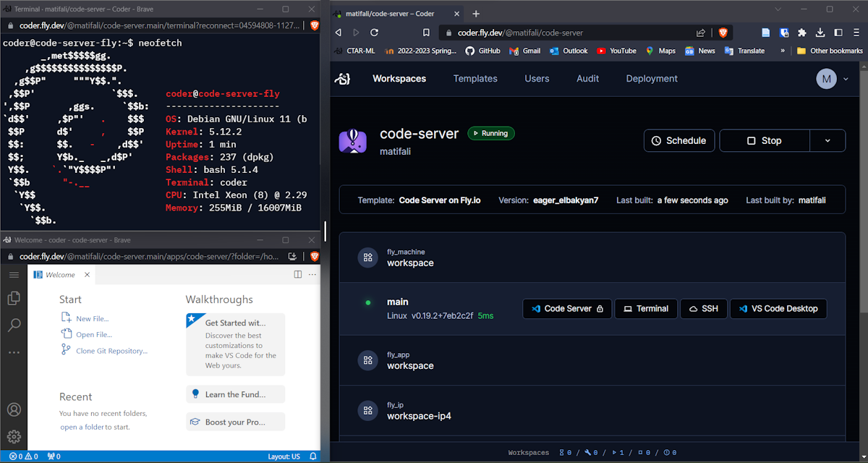The width and height of the screenshot is (868, 463).
Task: Click the Accounts icon in VS Code sidebar
Action: 14,409
